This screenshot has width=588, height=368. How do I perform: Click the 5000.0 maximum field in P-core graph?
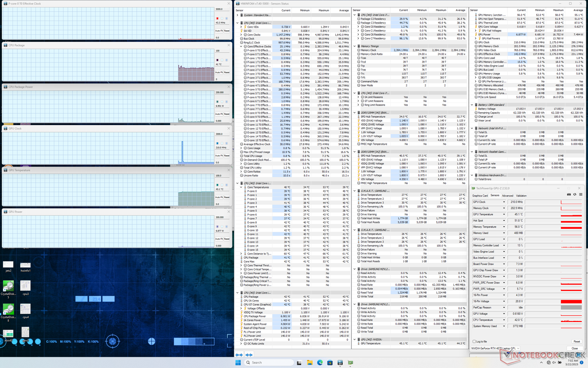222,9
